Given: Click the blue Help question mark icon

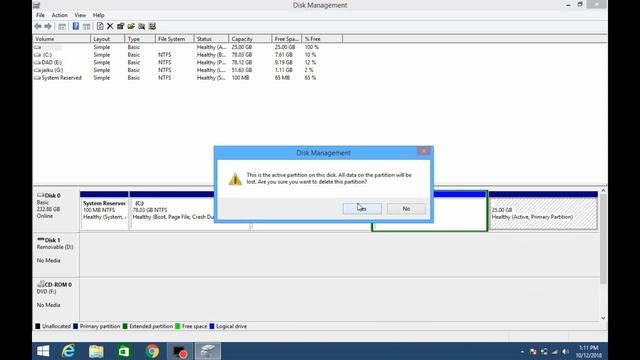Looking at the screenshot, I should click(x=76, y=27).
